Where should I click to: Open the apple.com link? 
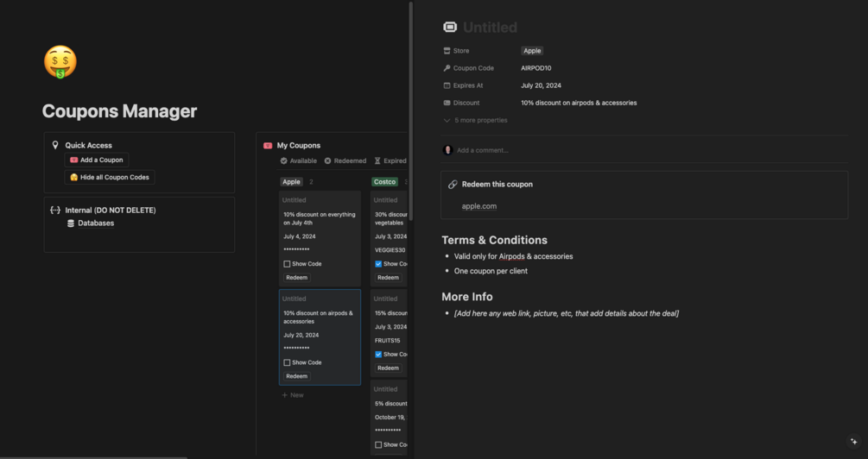478,206
